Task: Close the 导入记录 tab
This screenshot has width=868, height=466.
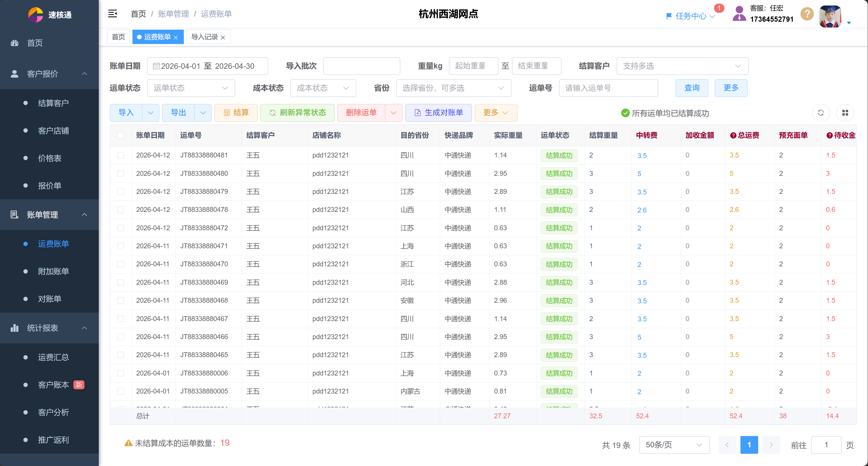Action: pos(223,37)
